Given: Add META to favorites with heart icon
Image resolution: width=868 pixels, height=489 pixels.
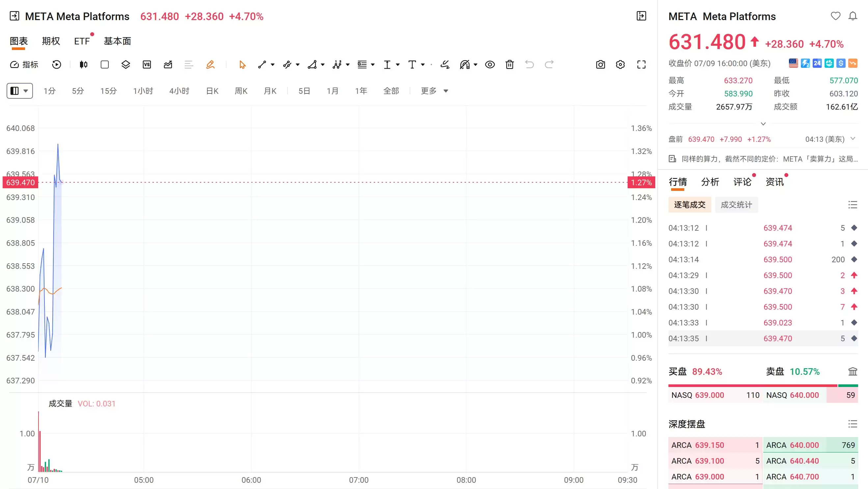Looking at the screenshot, I should coord(836,16).
